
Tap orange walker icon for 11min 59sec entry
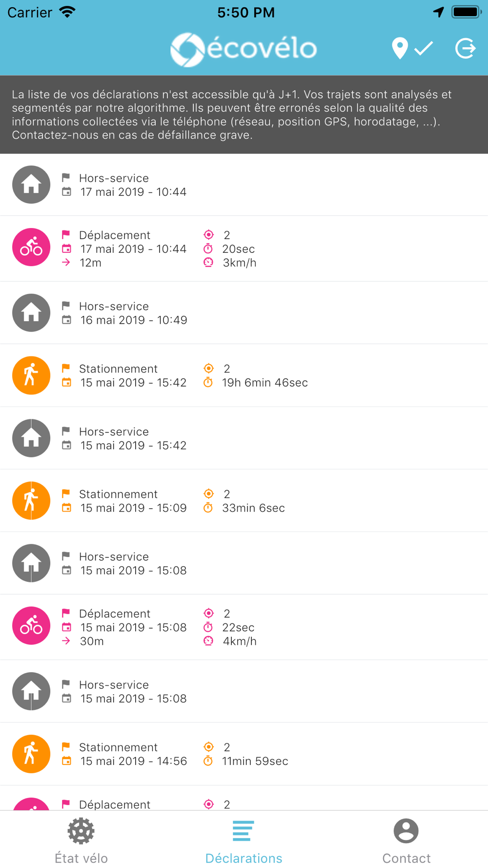(x=31, y=754)
